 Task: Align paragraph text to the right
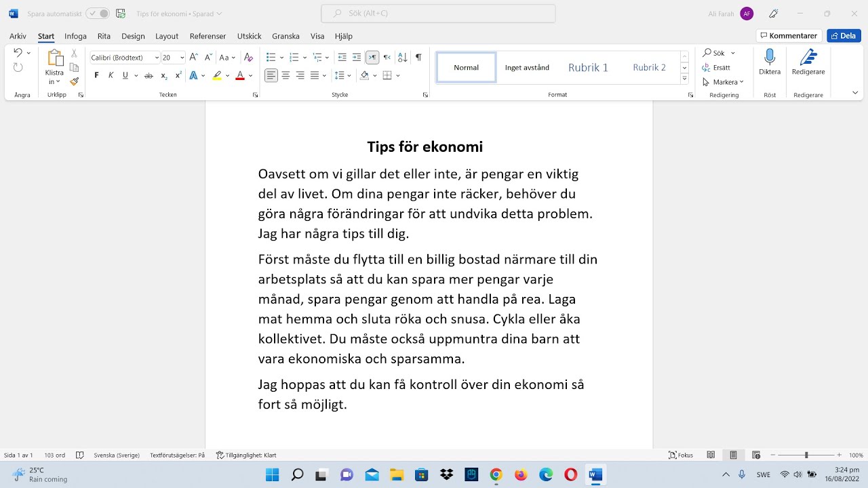click(300, 76)
